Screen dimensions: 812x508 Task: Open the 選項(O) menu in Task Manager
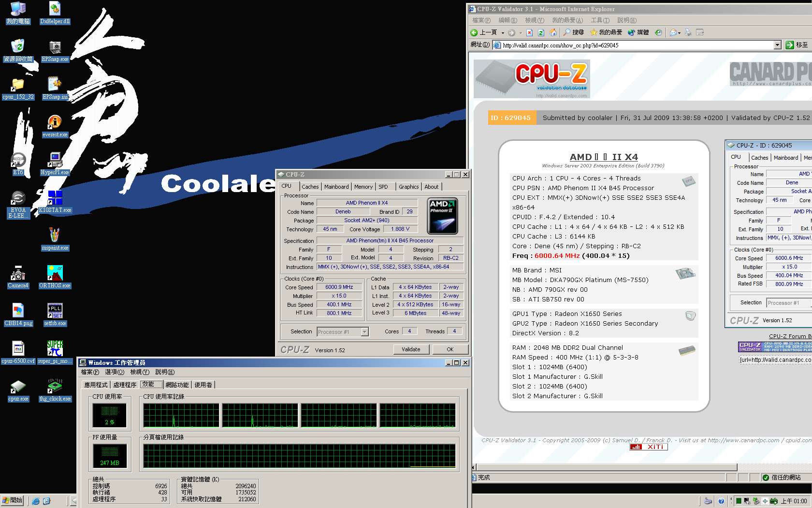click(x=115, y=372)
